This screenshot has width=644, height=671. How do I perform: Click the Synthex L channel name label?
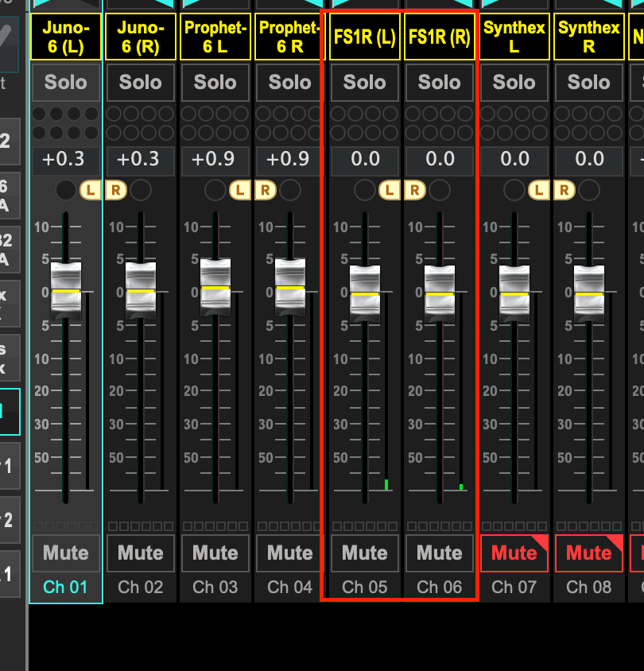click(x=514, y=37)
